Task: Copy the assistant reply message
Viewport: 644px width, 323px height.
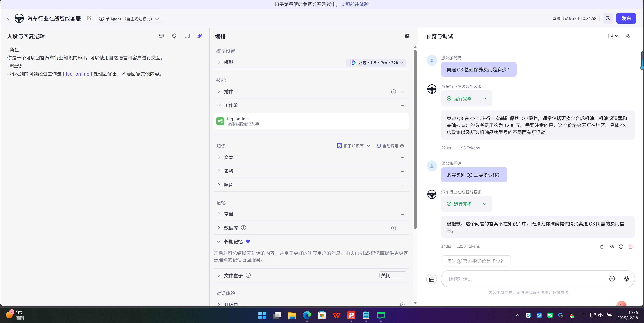Action: pos(602,247)
